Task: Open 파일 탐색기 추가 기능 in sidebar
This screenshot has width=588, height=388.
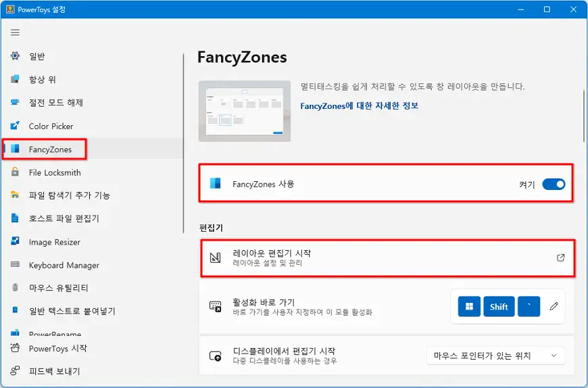Action: click(69, 195)
